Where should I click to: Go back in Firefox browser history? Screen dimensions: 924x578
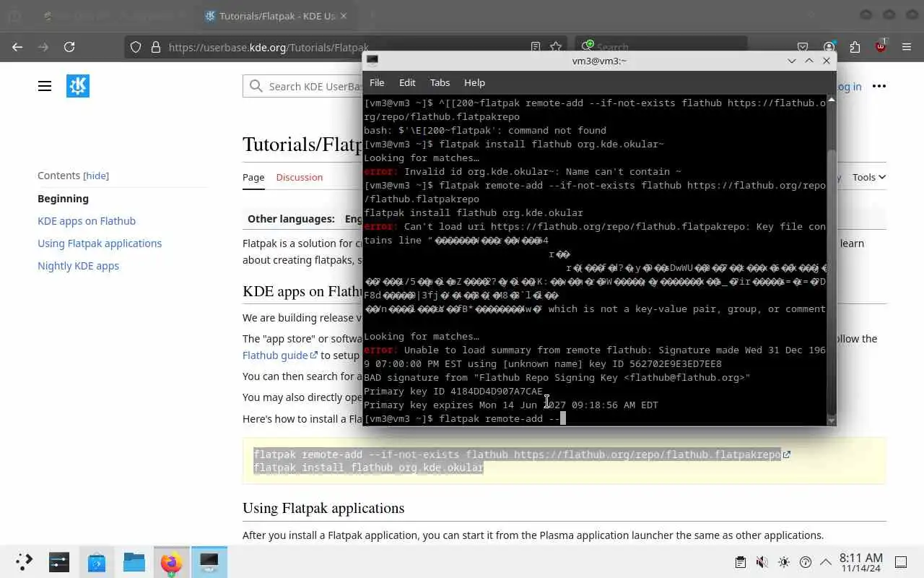point(17,47)
